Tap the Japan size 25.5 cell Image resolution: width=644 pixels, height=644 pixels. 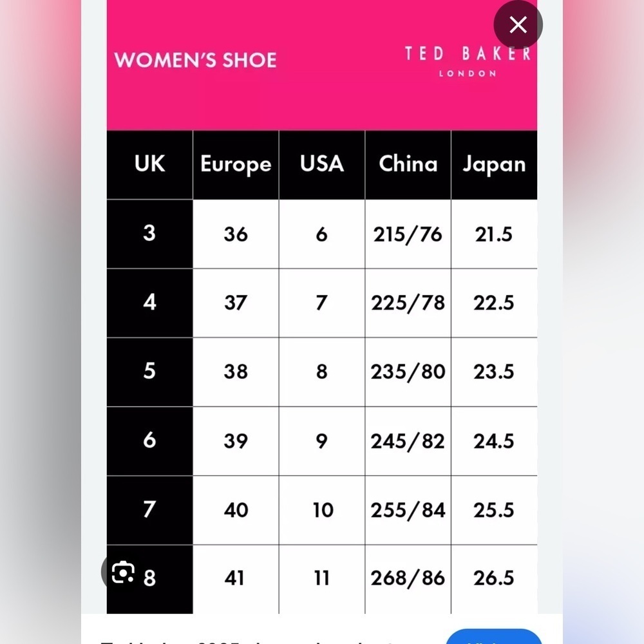point(494,510)
